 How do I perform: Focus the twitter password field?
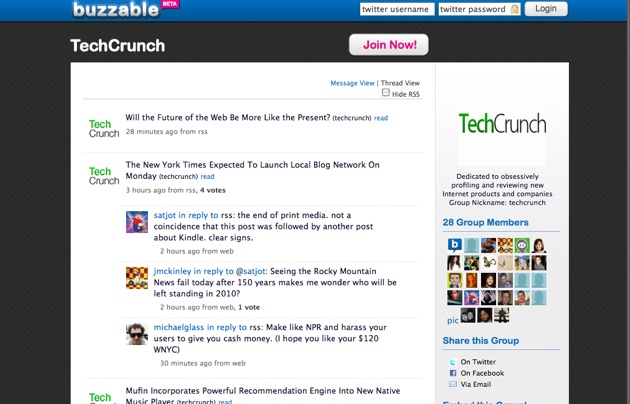click(479, 9)
